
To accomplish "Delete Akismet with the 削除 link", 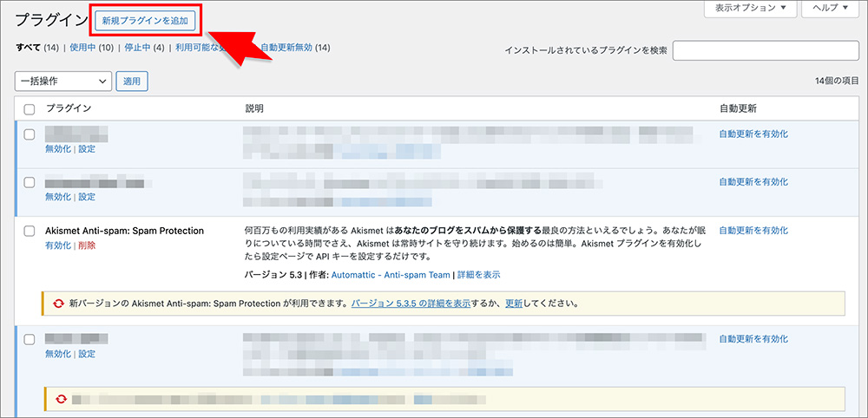I will tap(86, 245).
